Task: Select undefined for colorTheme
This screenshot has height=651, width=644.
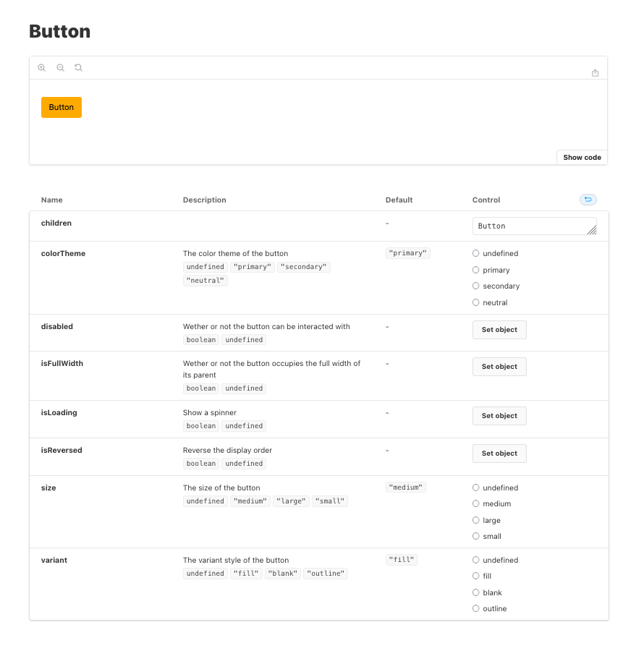Action: pos(476,253)
